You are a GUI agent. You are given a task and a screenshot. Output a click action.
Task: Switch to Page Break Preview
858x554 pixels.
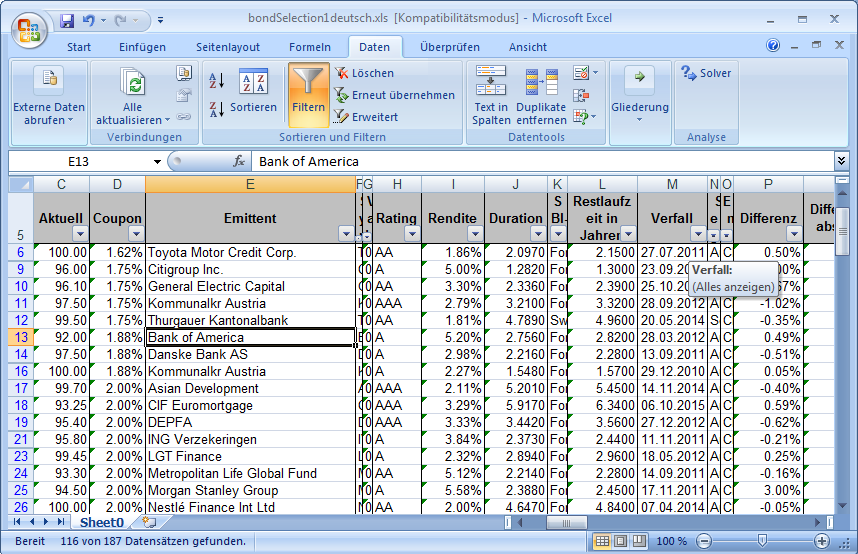(x=639, y=541)
